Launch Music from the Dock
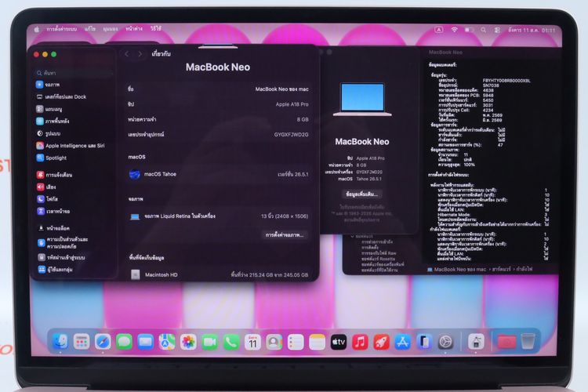Screen dimensions: 588x392 (360, 342)
